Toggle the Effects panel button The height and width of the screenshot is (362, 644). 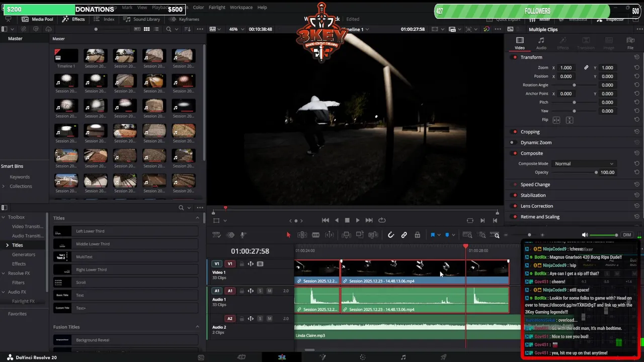73,19
